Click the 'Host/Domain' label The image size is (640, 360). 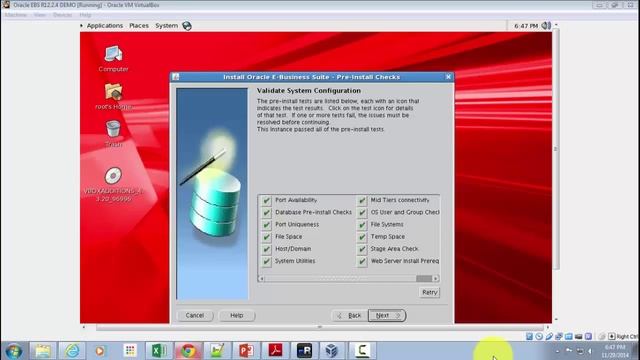[293, 249]
